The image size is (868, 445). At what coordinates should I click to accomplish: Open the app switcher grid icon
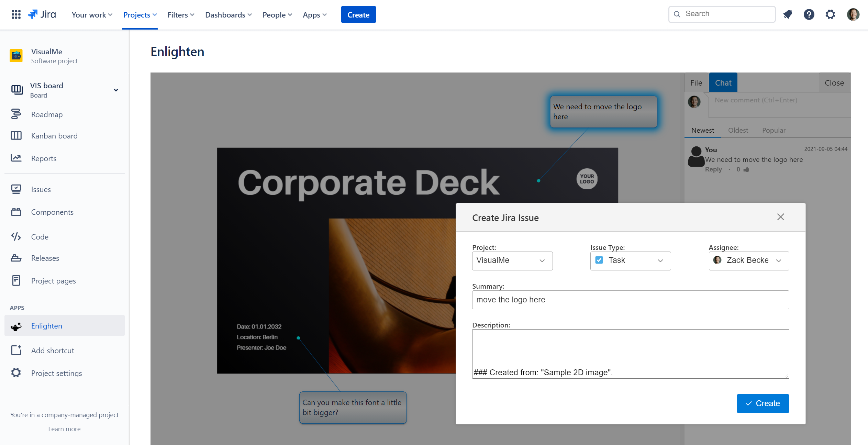pos(16,14)
